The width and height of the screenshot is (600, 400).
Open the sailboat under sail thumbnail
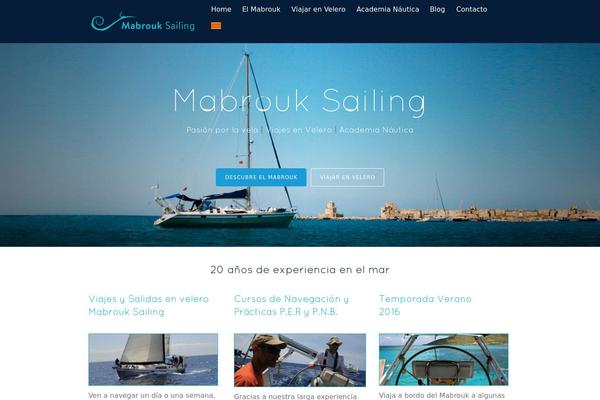point(153,359)
